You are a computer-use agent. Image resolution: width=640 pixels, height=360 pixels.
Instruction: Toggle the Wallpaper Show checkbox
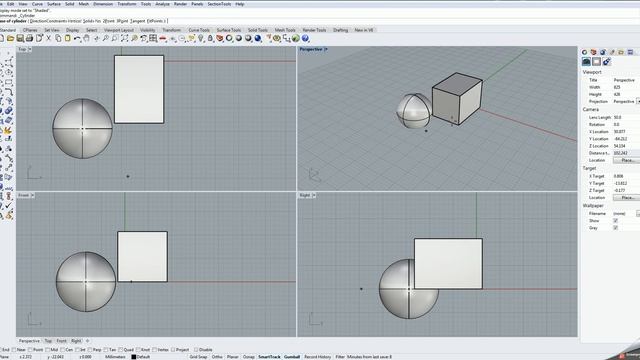click(x=616, y=221)
